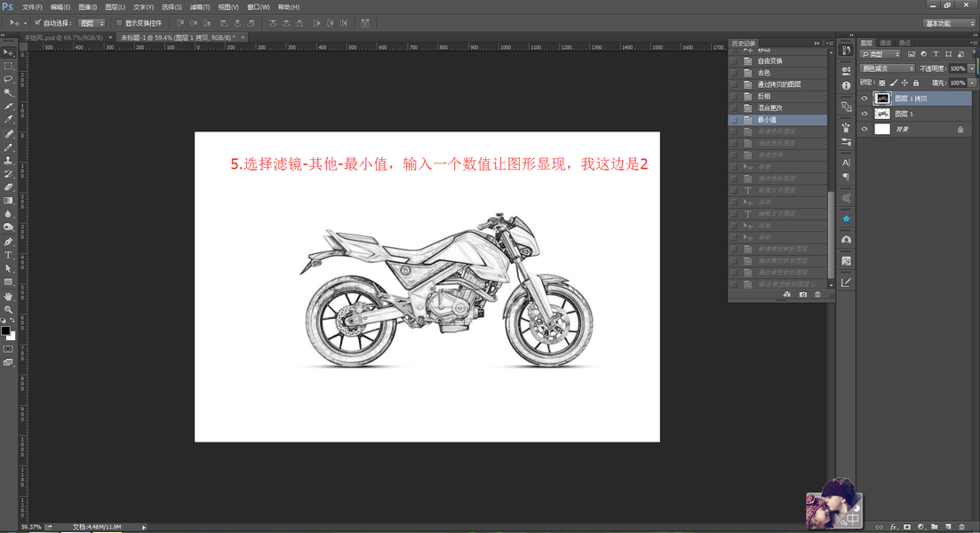Select the Gradient tool
Viewport: 980px width, 533px height.
coord(8,201)
